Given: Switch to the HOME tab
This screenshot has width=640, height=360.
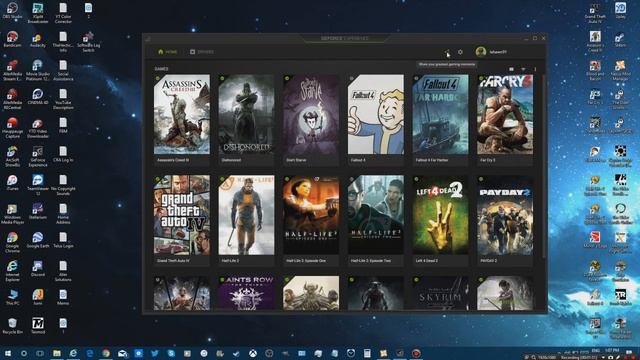Looking at the screenshot, I should pyautogui.click(x=167, y=52).
